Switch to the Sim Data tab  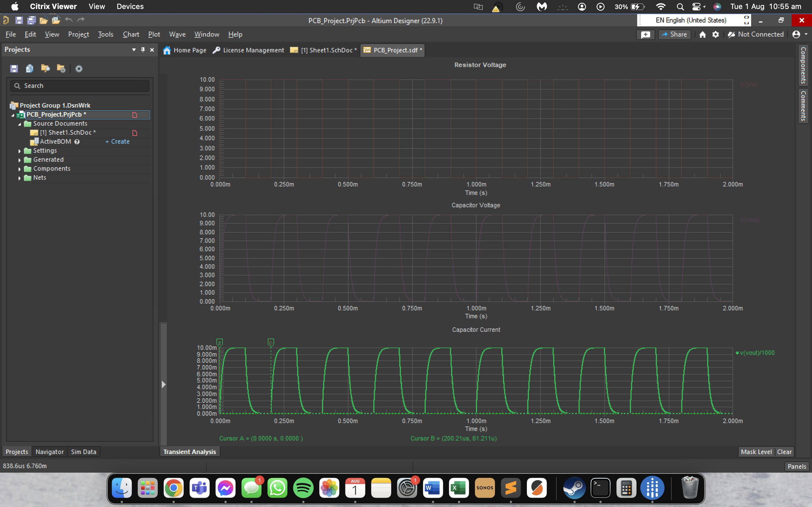point(83,452)
